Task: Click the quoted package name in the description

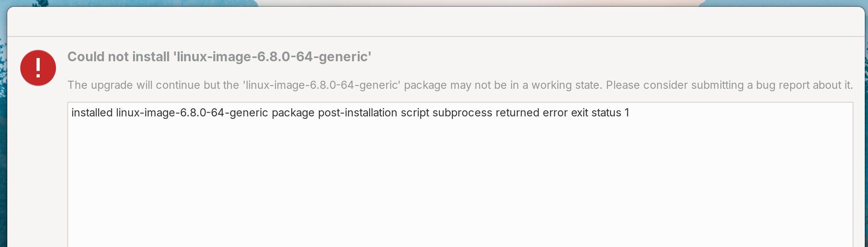Action: point(322,85)
